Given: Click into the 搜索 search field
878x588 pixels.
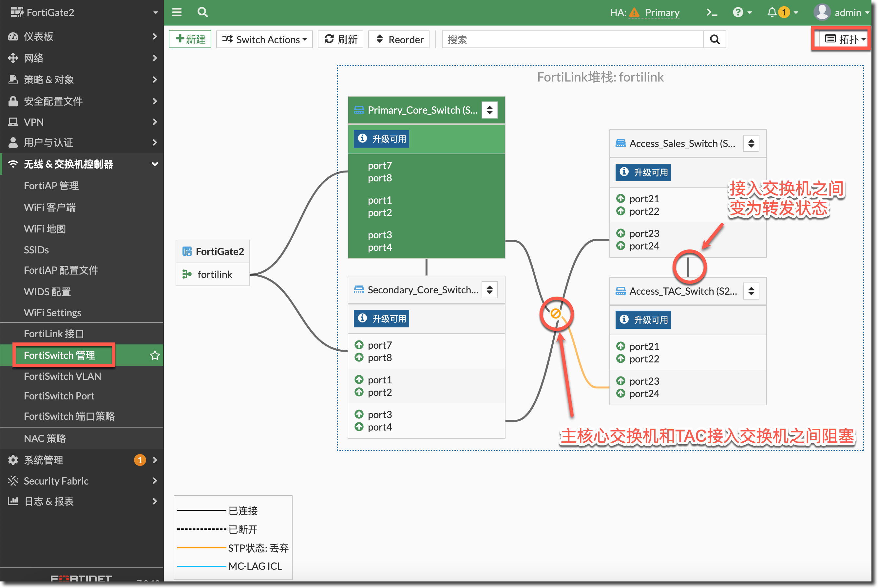Looking at the screenshot, I should pos(572,39).
